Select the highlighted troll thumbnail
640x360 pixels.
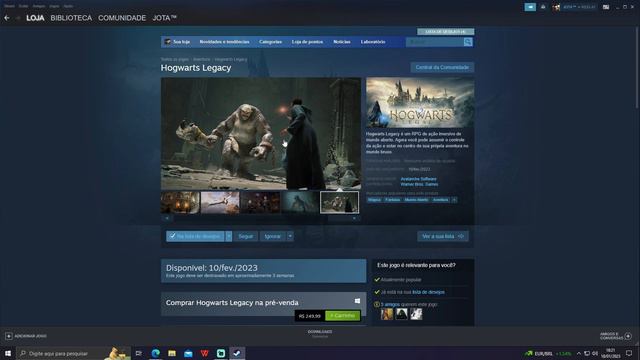340,202
